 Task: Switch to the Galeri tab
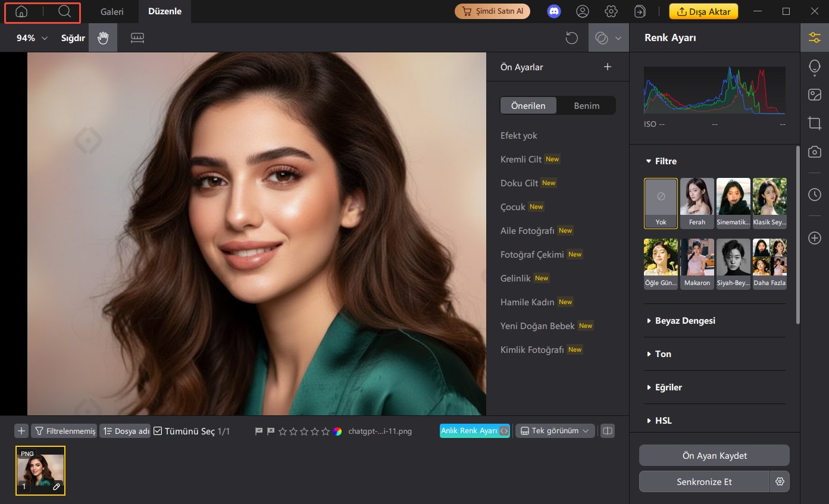pyautogui.click(x=111, y=11)
